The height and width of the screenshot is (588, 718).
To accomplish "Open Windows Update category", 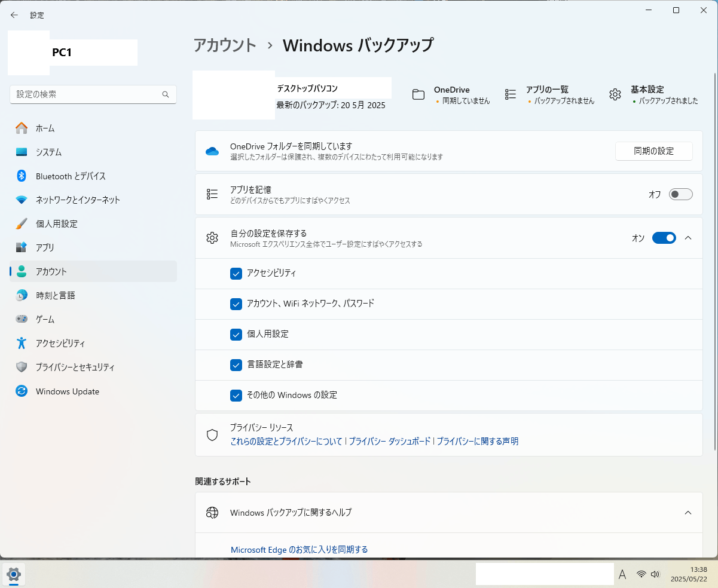I will click(x=93, y=391).
